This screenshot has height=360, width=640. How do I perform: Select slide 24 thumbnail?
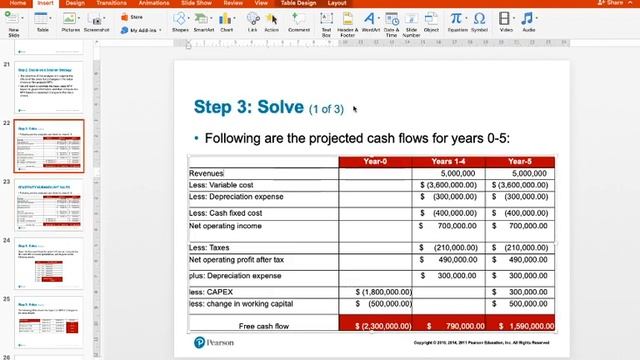pos(49,264)
